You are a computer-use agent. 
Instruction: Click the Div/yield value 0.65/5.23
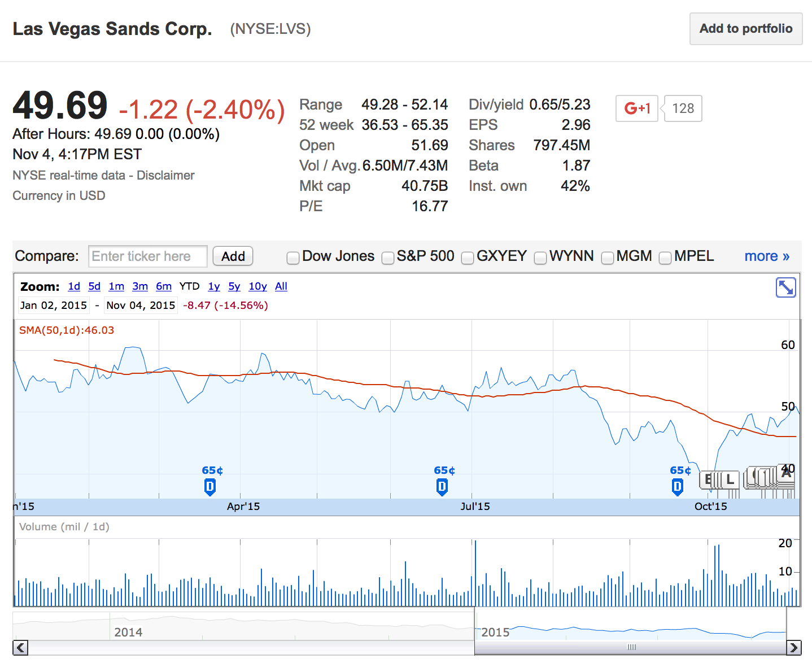tap(560, 104)
